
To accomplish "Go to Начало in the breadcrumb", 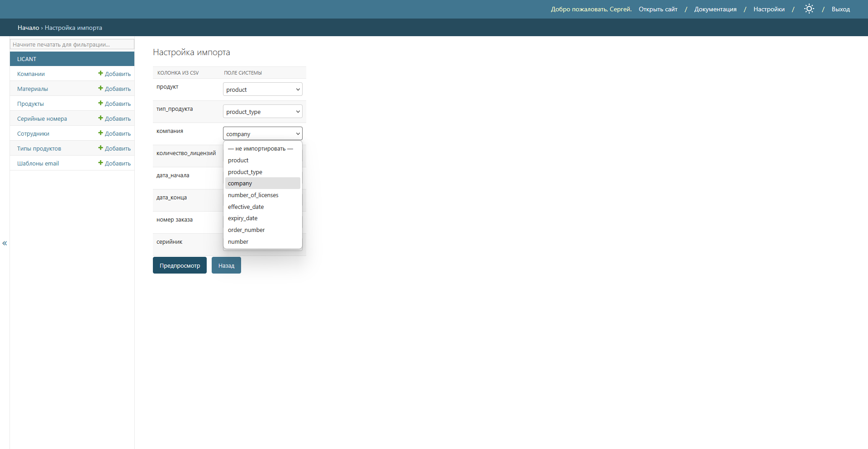I will pos(28,28).
